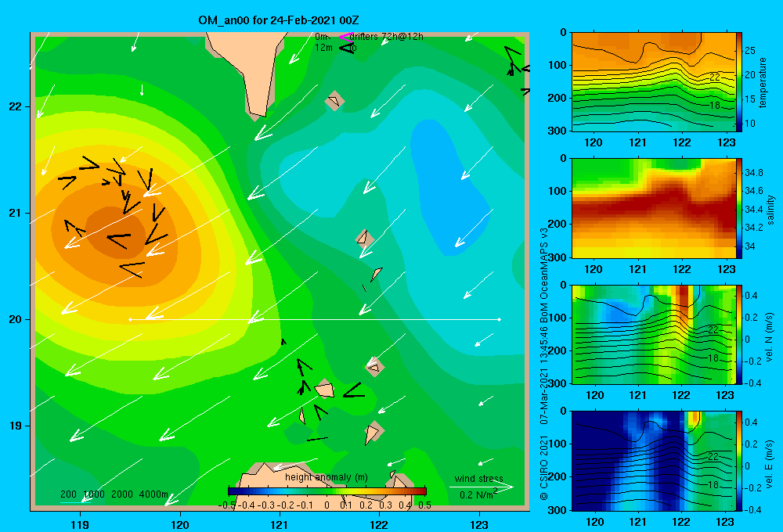Click the 'vel. E (m/s)' axis label
783x532 pixels.
[769, 463]
